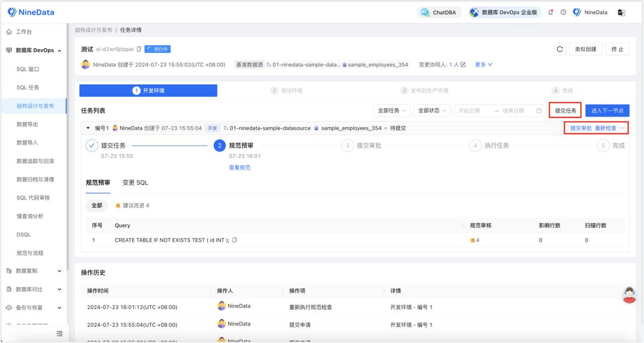This screenshot has width=644, height=343.
Task: Click the refresh icon next to 类似创建
Action: 560,49
